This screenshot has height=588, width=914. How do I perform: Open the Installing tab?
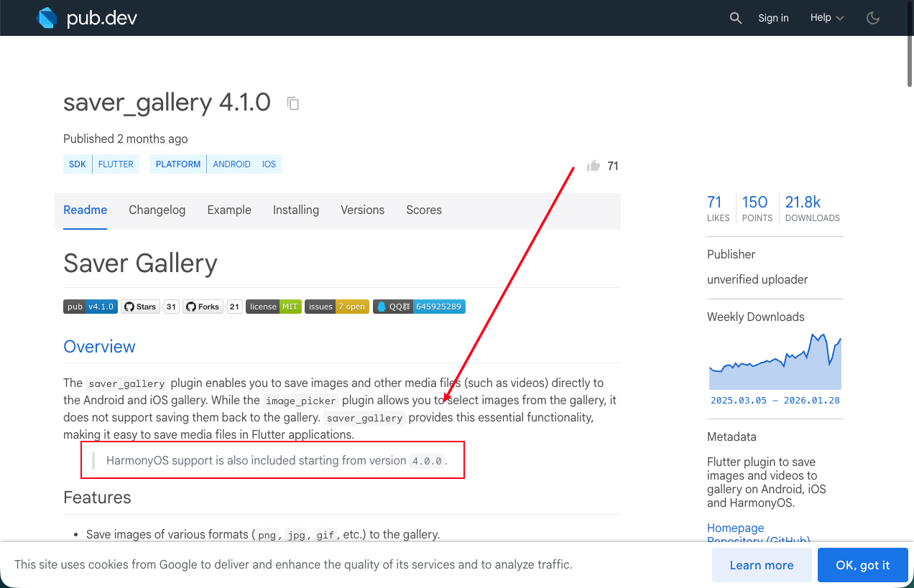tap(296, 210)
